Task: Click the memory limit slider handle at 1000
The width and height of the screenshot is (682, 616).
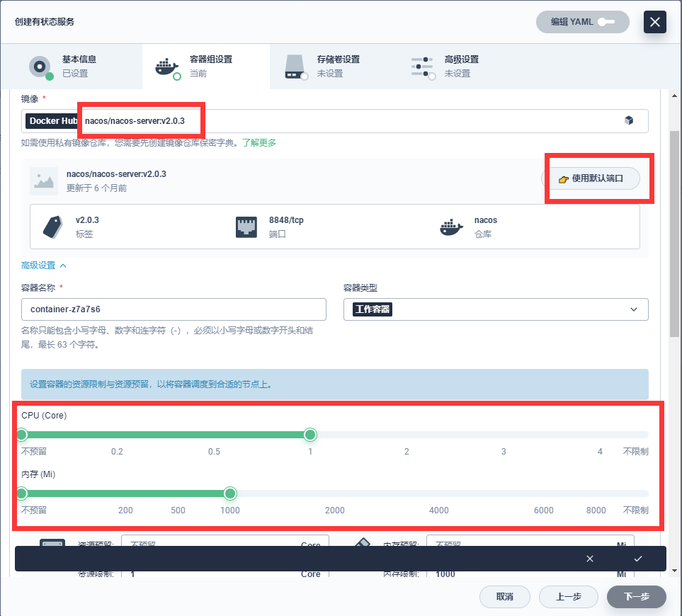Action: coord(230,494)
